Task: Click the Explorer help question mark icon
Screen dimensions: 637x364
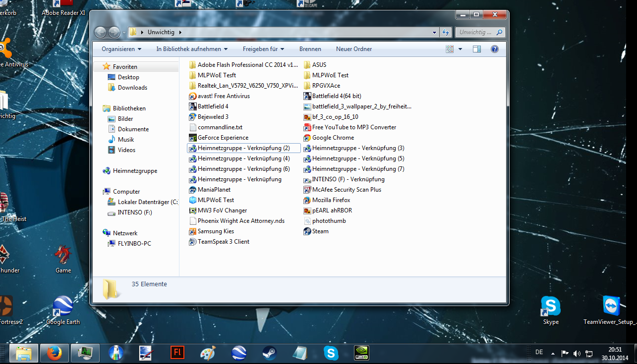Action: tap(494, 49)
